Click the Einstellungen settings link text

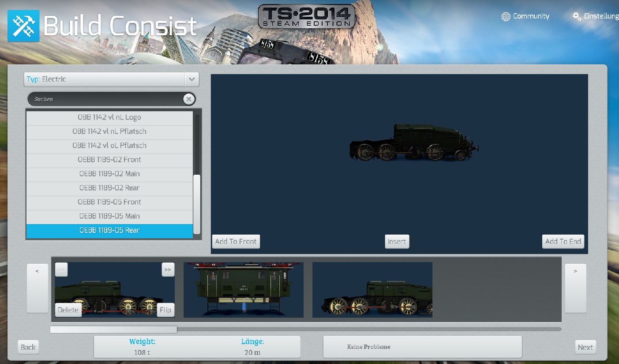tap(601, 16)
